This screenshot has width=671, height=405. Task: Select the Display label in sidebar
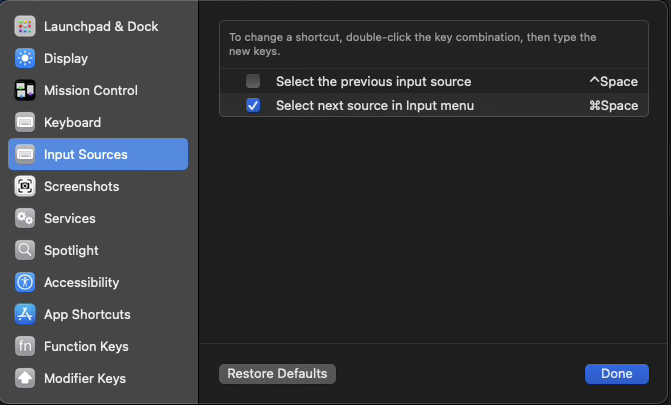point(66,58)
